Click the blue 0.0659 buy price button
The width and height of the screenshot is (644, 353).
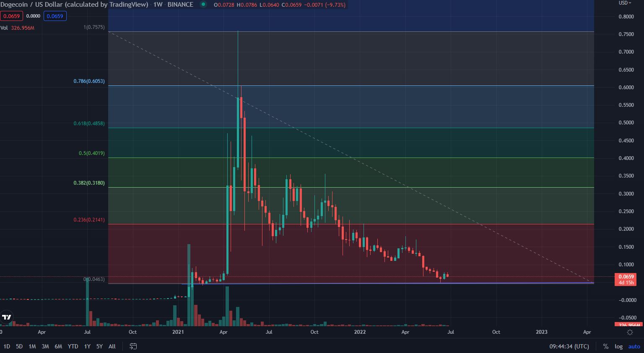point(55,16)
